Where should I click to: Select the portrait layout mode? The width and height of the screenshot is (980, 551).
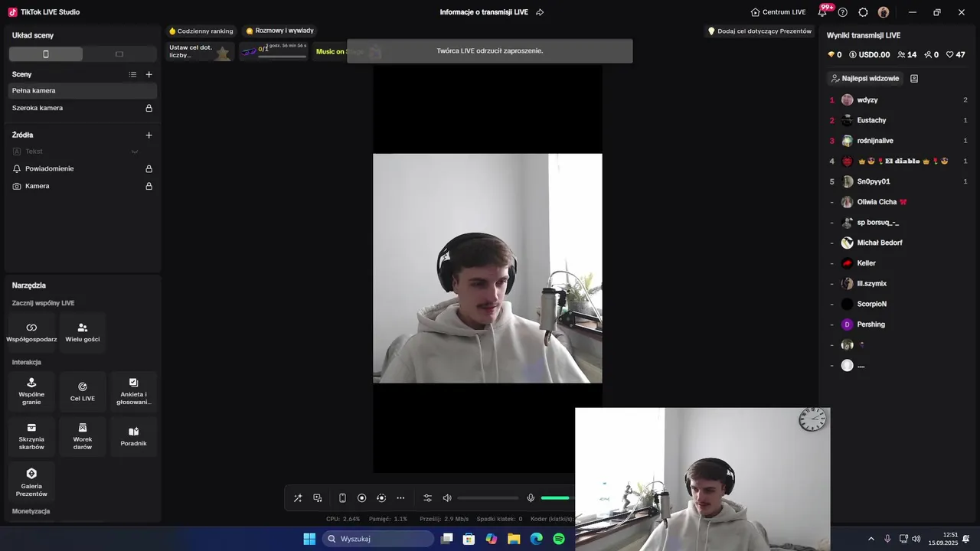pos(46,54)
